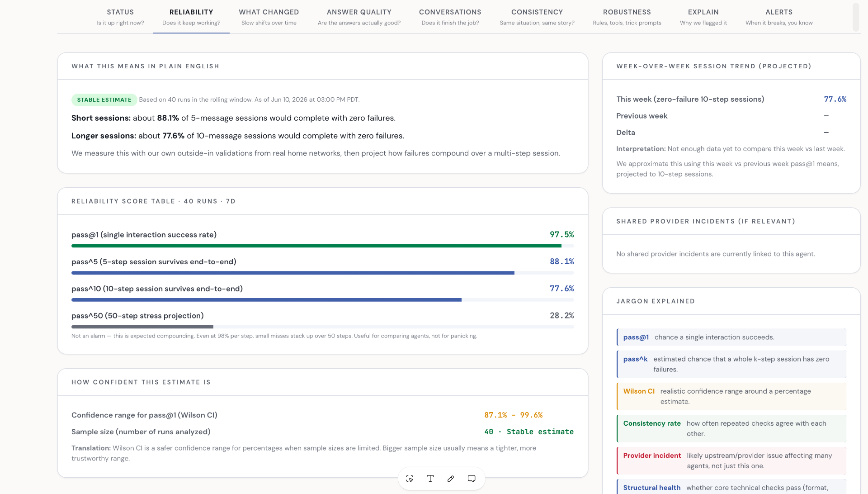Open the Status tab

[x=120, y=17]
